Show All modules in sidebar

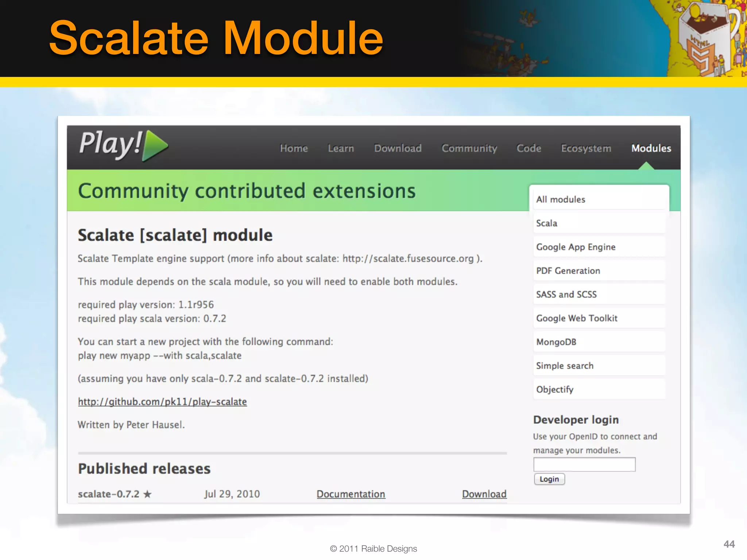click(x=599, y=199)
